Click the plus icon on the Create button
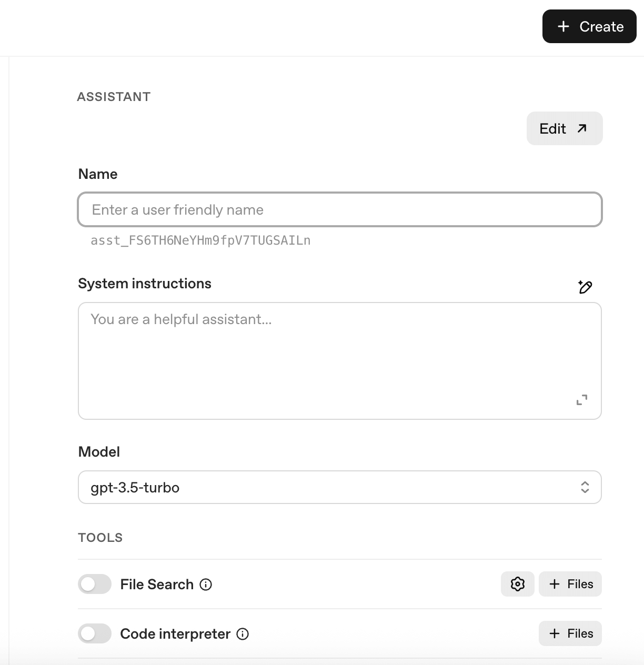This screenshot has height=665, width=644. coord(563,26)
